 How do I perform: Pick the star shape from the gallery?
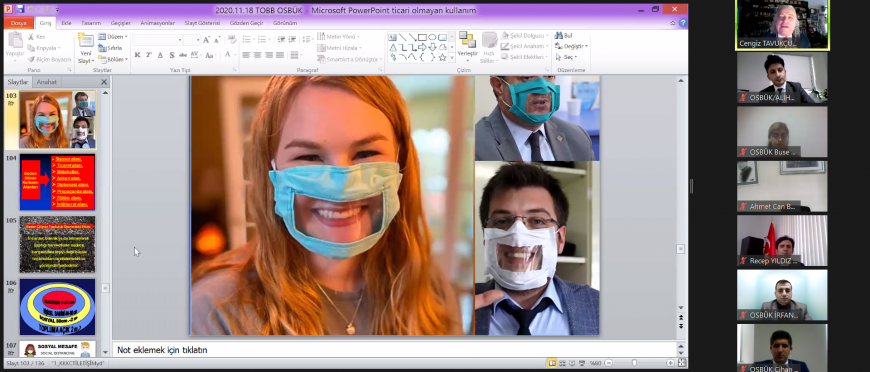point(442,57)
